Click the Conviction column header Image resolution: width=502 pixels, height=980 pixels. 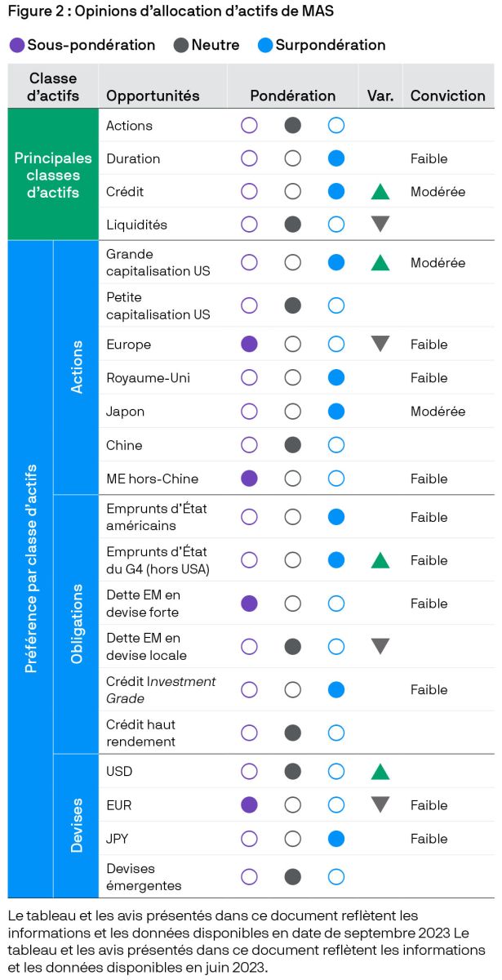(447, 96)
